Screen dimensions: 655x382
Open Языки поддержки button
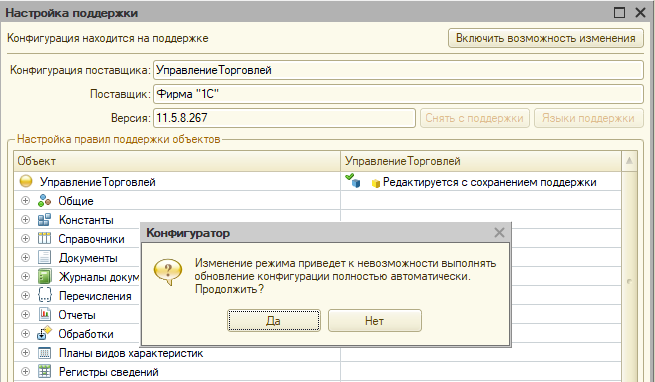coord(588,118)
